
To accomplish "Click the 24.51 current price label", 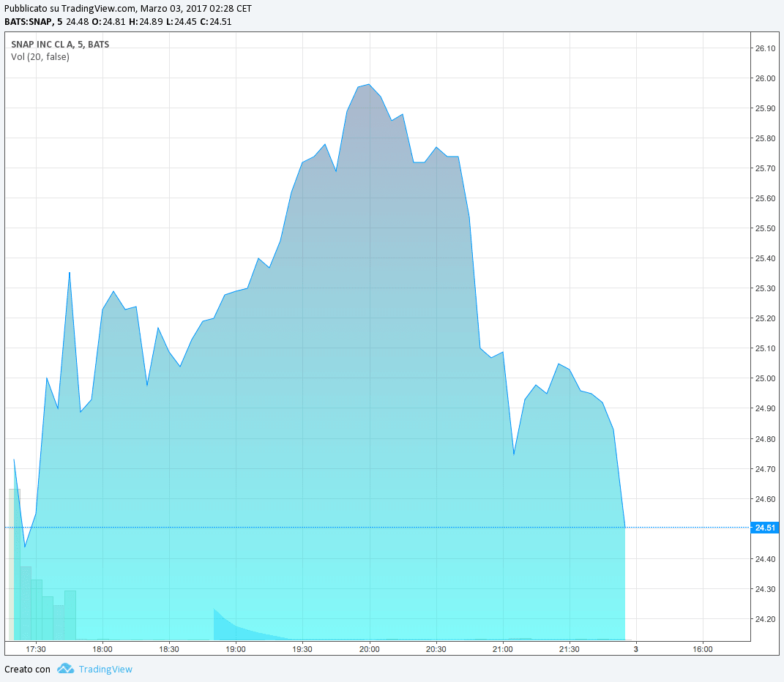I will (765, 528).
